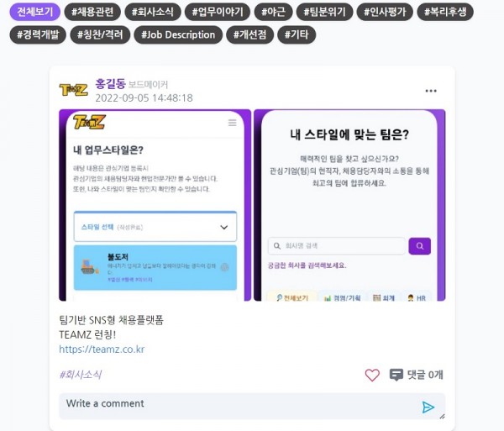The height and width of the screenshot is (431, 504).
Task: Click purple search button in right image
Action: 419,246
